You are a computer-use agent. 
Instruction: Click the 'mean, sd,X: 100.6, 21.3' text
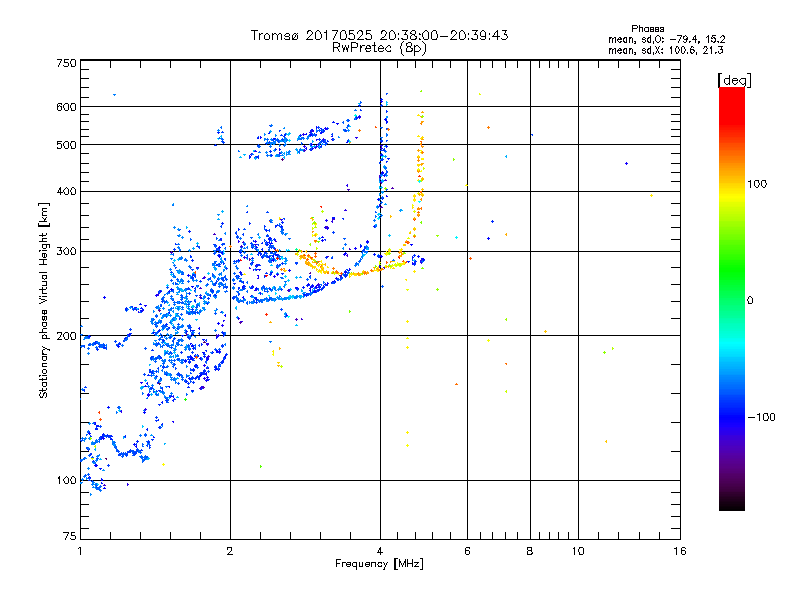point(665,50)
